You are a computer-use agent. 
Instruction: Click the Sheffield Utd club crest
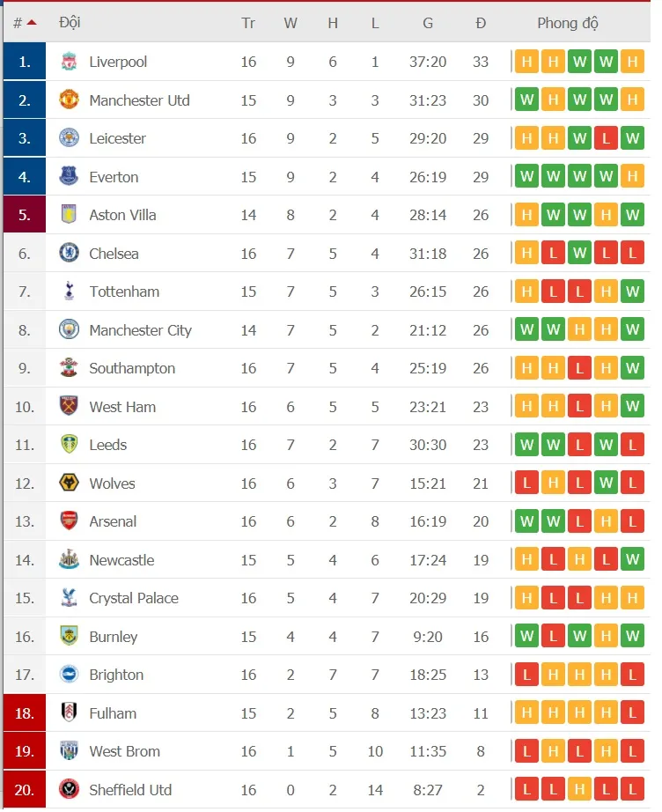[x=69, y=790]
